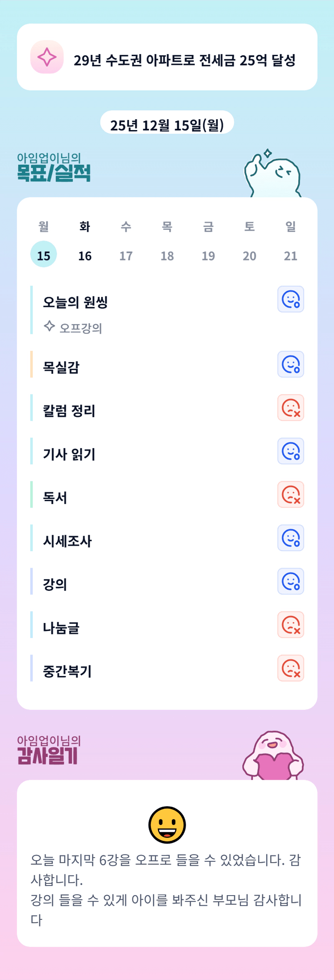Open the 25년 12월 15일(월) date picker
334x980 pixels.
click(x=167, y=124)
